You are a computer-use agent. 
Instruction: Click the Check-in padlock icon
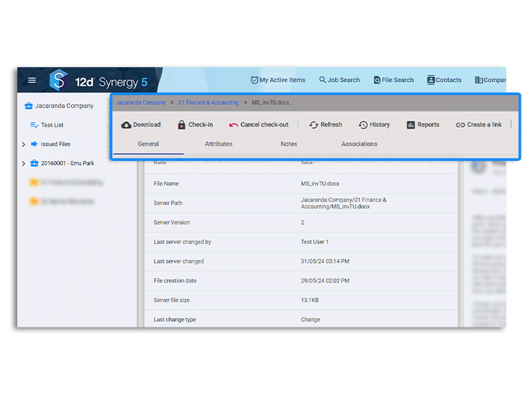coord(182,125)
